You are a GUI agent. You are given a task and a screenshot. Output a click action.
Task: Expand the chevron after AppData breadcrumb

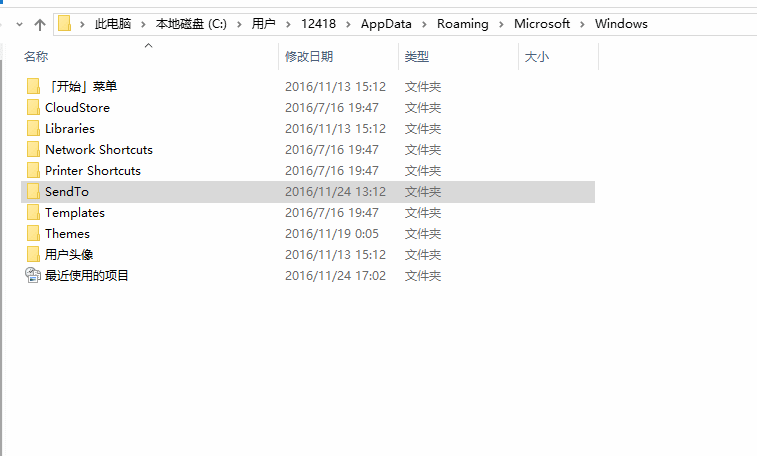click(x=427, y=24)
